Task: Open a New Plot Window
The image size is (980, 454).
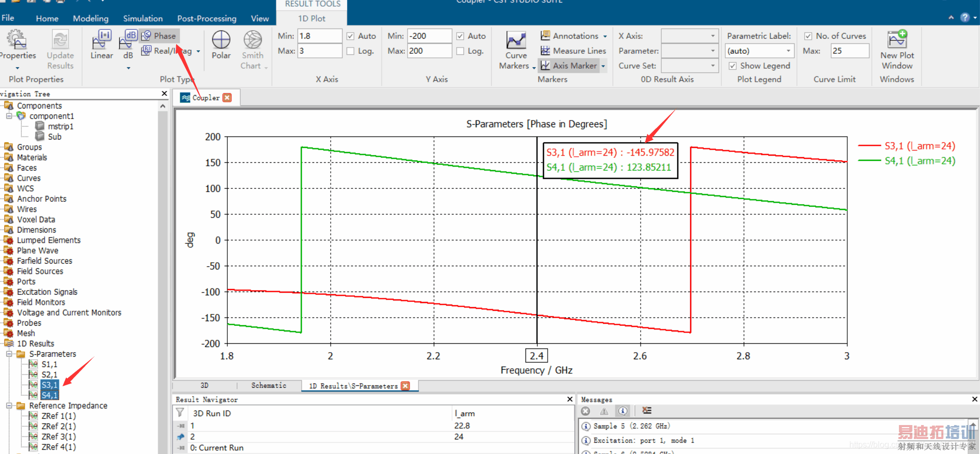Action: 897,50
